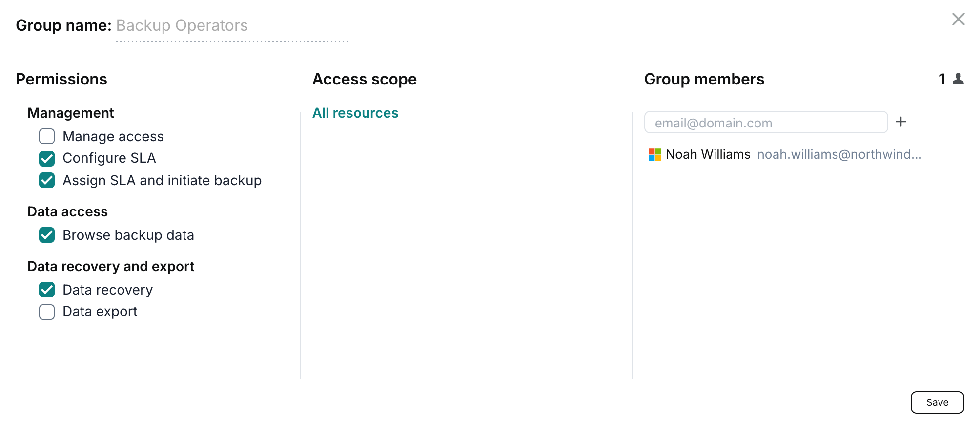980x421 pixels.
Task: Click Microsoft logo next to Noah Williams
Action: pyautogui.click(x=654, y=155)
